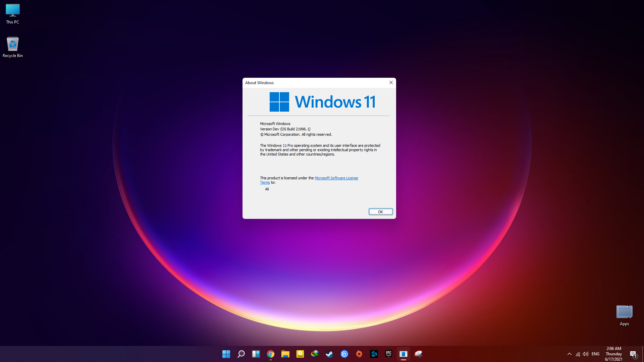
Task: Open the notification center icon
Action: 633,354
